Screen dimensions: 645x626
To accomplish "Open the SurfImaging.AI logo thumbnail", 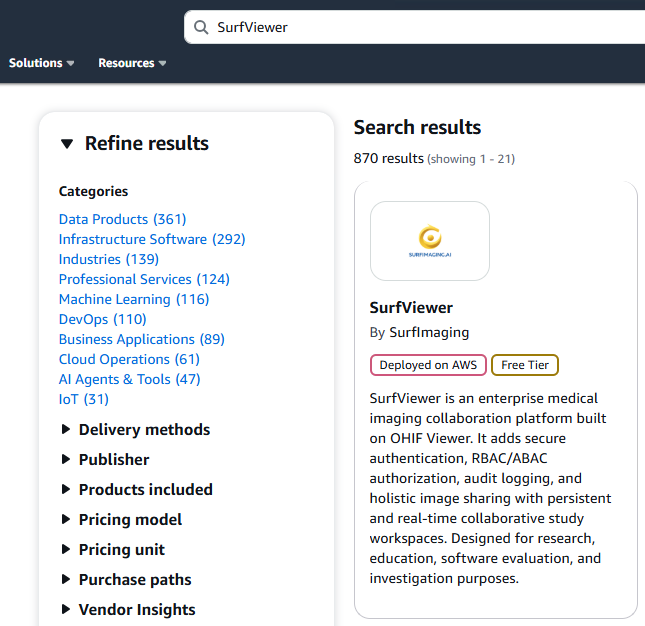I will (x=430, y=241).
